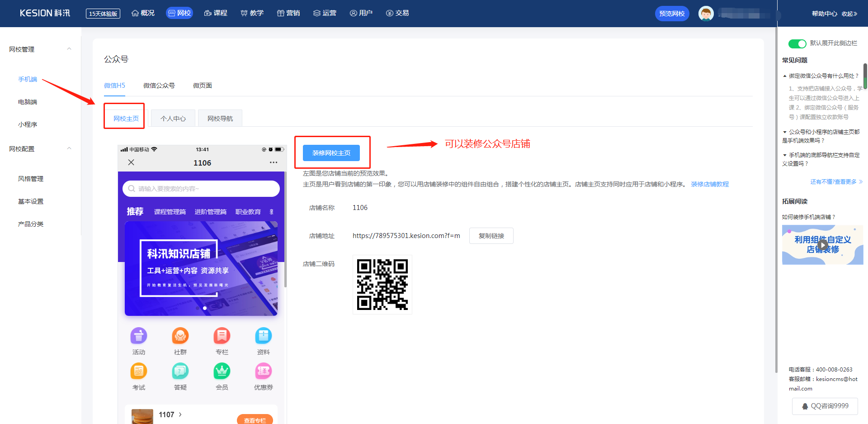Tap the 资料 icon in phone preview

264,336
